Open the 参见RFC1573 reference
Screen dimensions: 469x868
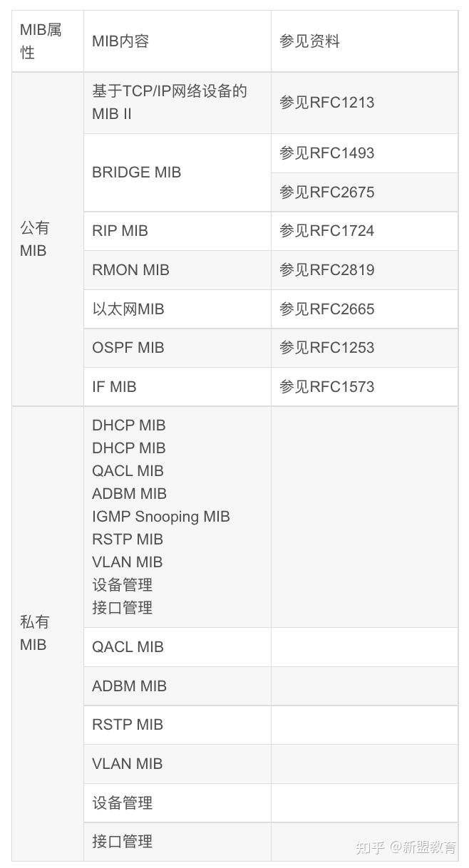click(x=326, y=387)
